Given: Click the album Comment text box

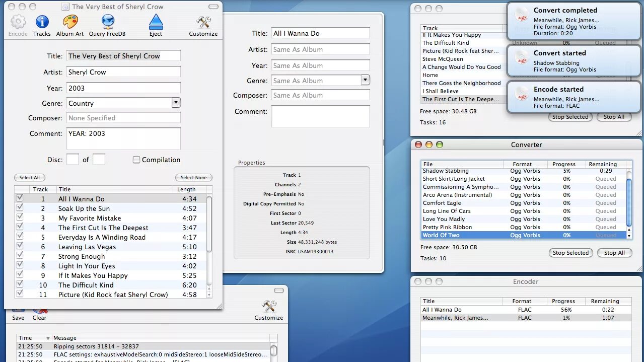Looking at the screenshot, I should (124, 138).
